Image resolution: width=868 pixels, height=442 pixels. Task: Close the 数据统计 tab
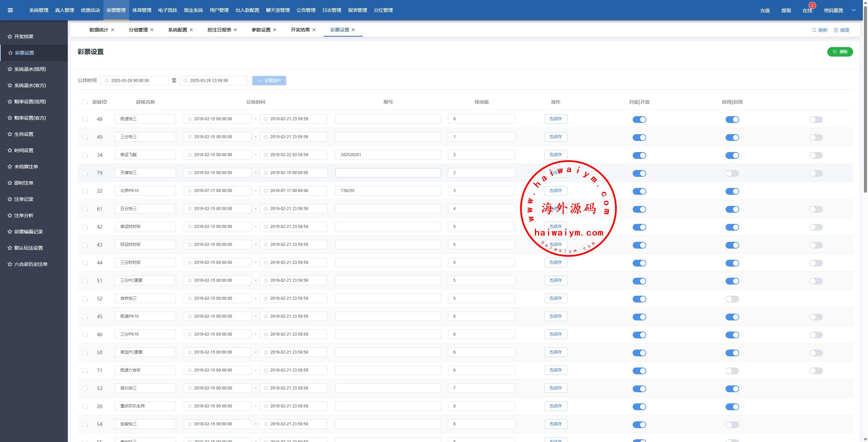click(113, 30)
